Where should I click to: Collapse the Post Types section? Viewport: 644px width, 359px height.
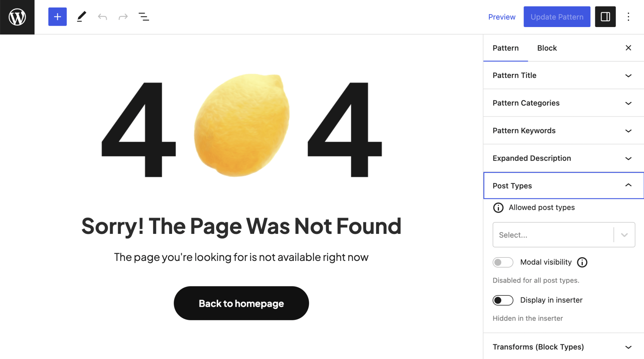[x=563, y=186]
